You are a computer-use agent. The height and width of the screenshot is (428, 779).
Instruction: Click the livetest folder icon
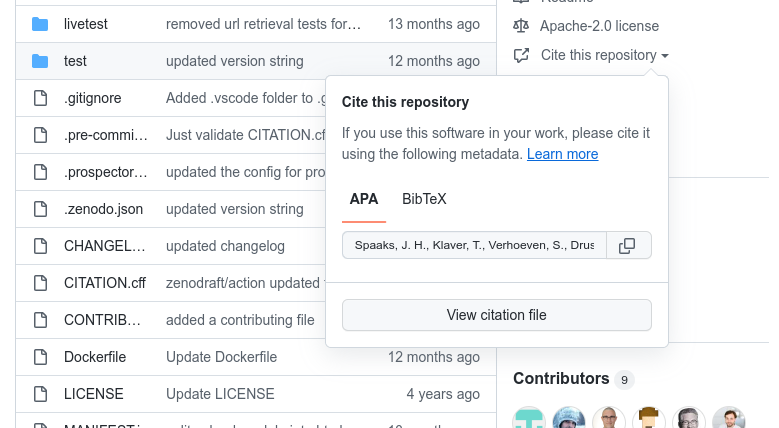pos(40,24)
